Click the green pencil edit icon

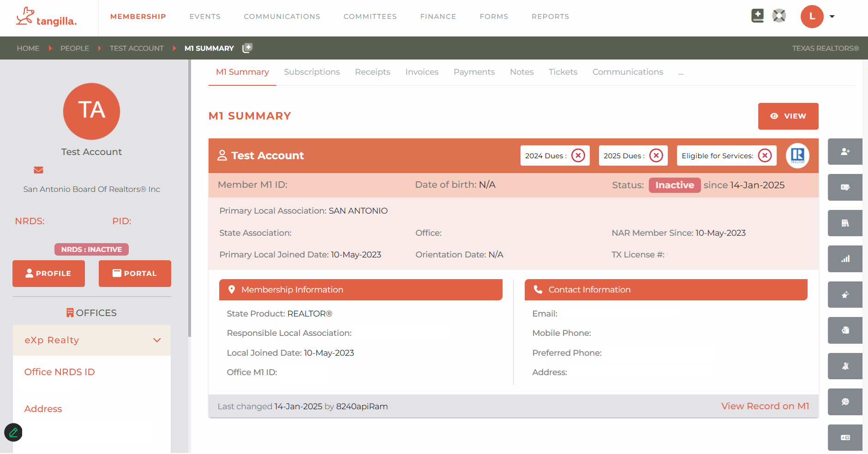coord(13,432)
